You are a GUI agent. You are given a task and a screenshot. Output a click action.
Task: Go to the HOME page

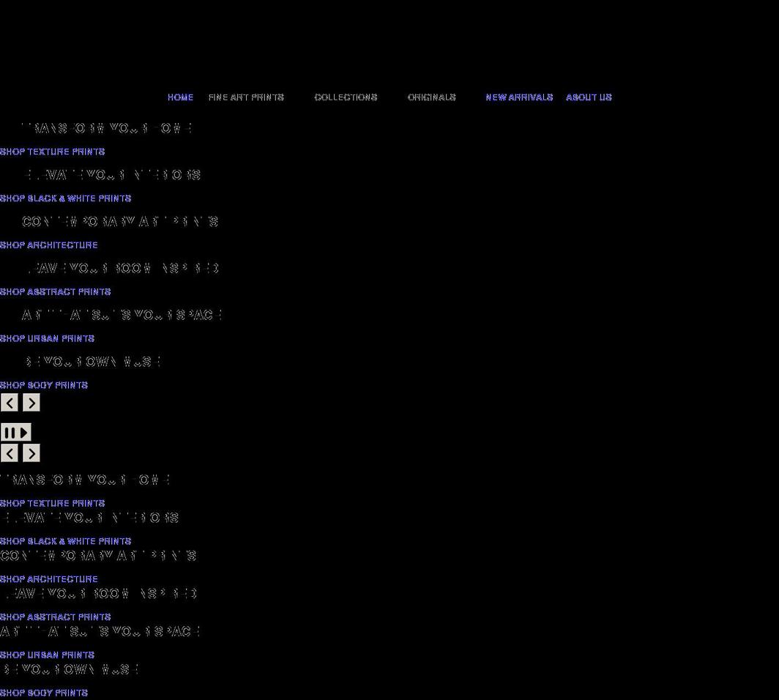[x=180, y=97]
